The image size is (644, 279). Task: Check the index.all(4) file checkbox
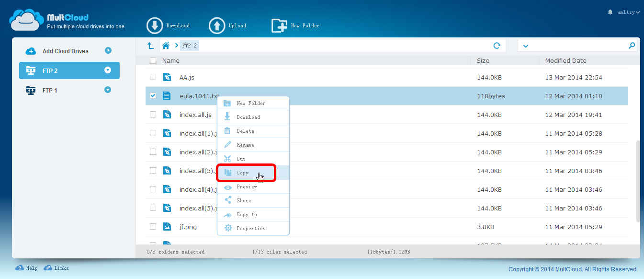(x=153, y=189)
